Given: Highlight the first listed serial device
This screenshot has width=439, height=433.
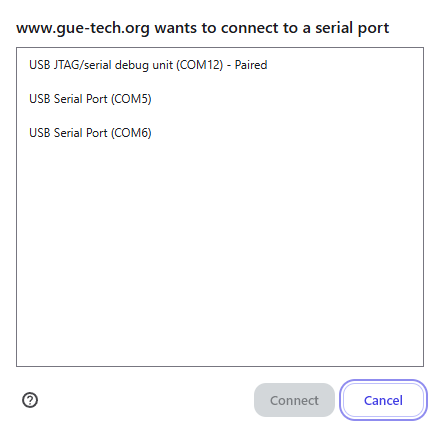Looking at the screenshot, I should point(220,65).
